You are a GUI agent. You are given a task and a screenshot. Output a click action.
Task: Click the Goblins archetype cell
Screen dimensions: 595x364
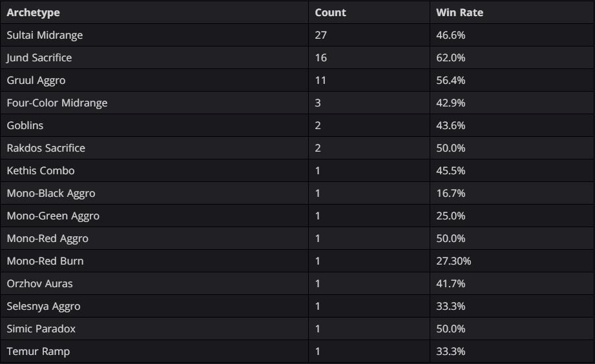[154, 125]
